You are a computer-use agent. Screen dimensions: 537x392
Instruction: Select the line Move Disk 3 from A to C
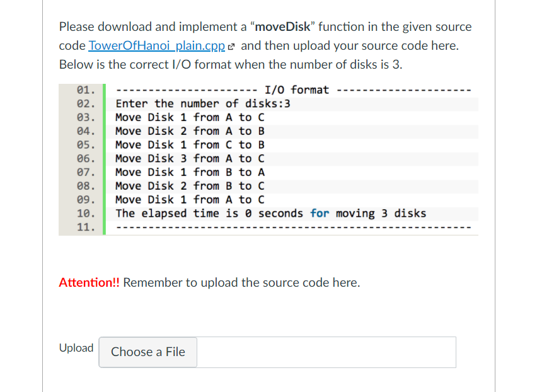click(x=189, y=158)
